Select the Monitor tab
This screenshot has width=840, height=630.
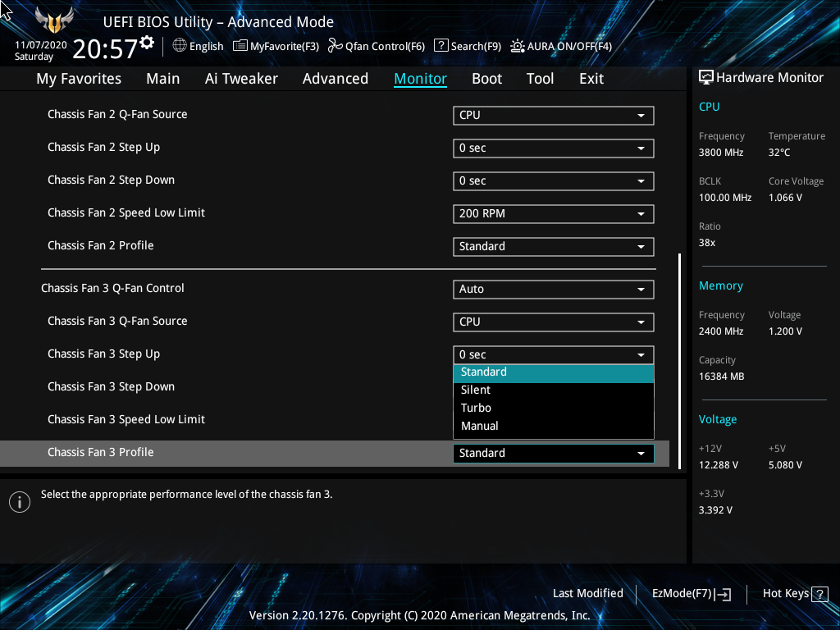421,79
